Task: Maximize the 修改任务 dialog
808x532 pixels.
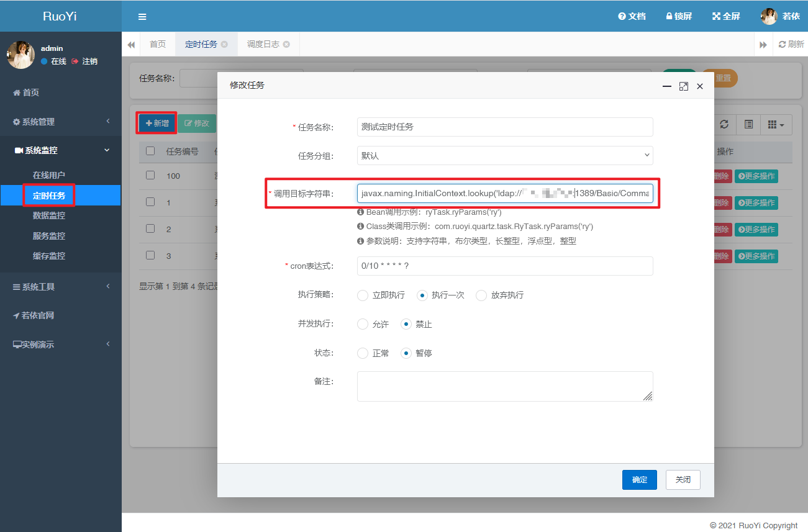Action: pyautogui.click(x=684, y=86)
